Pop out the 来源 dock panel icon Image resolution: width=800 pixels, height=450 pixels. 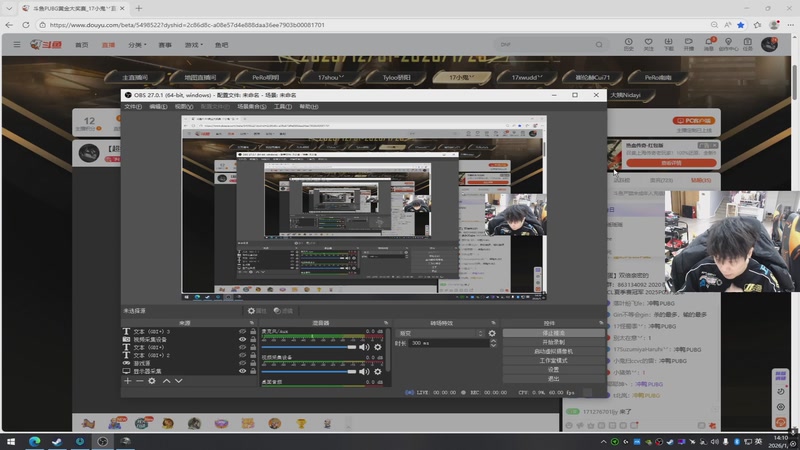(252, 323)
